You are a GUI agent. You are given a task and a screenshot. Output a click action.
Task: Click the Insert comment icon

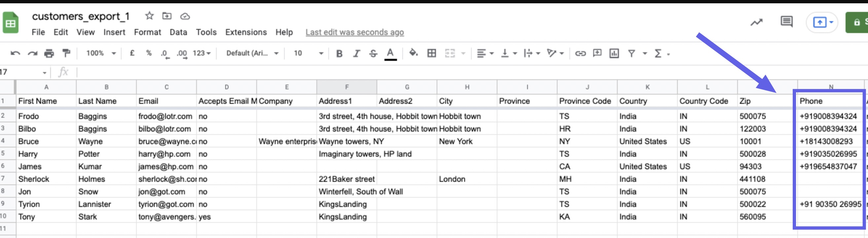click(597, 53)
